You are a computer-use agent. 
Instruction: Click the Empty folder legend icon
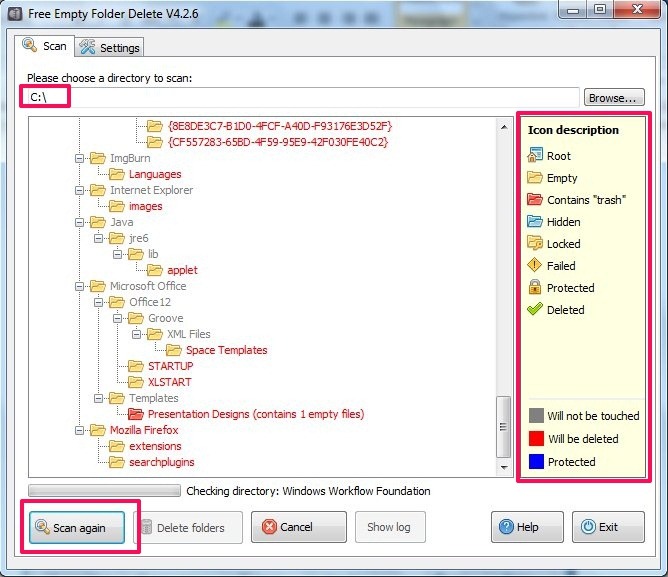[x=535, y=177]
